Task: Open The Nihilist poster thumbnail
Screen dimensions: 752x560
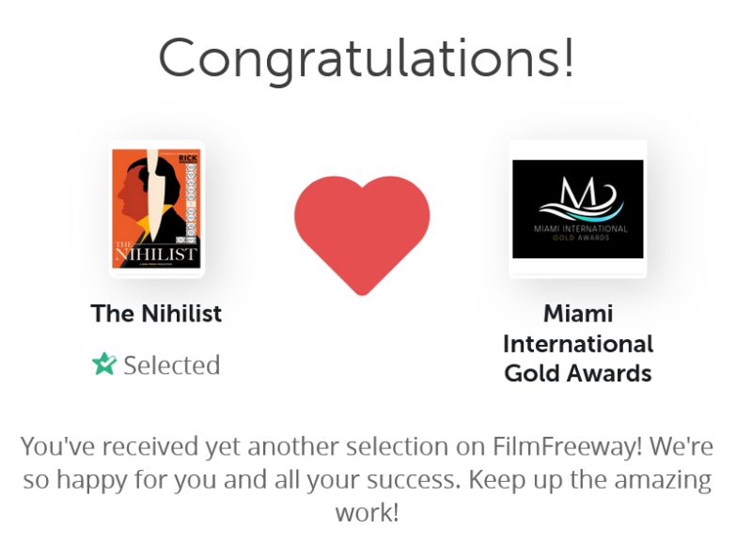Action: pyautogui.click(x=156, y=209)
